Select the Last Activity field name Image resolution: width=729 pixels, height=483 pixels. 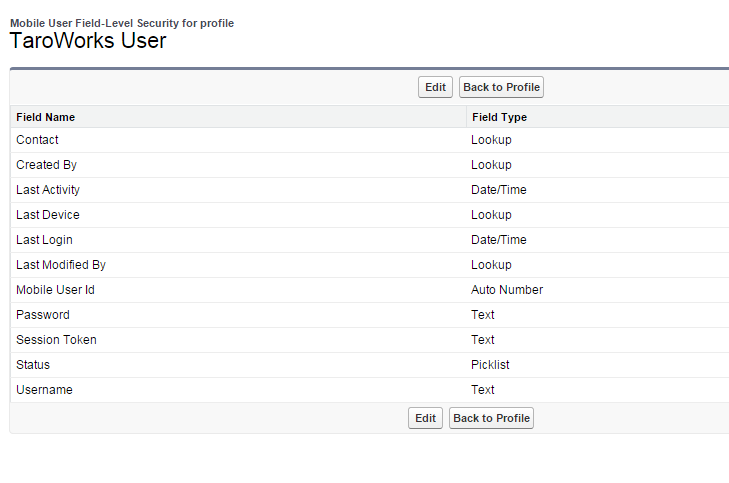tap(48, 190)
